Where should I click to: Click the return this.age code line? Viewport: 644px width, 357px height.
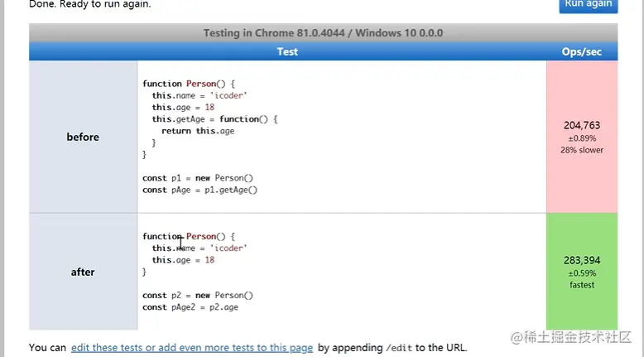pos(198,131)
